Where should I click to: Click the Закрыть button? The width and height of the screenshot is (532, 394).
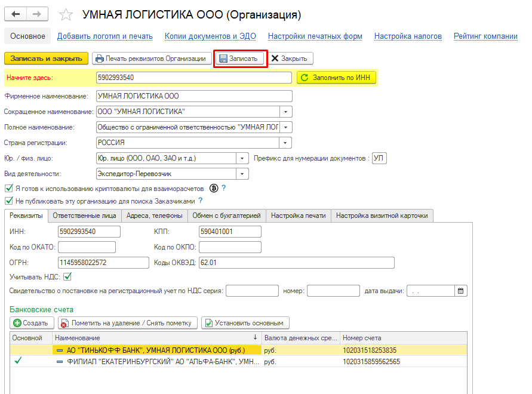pos(291,59)
